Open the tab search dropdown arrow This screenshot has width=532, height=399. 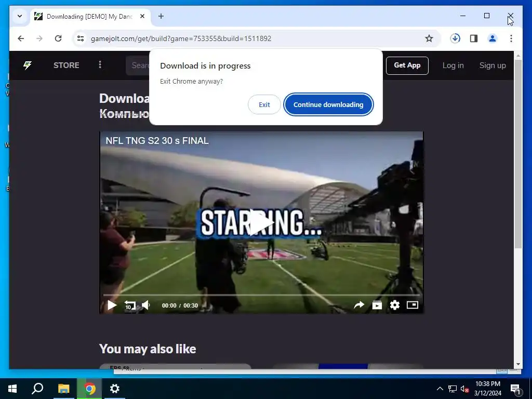coord(20,16)
